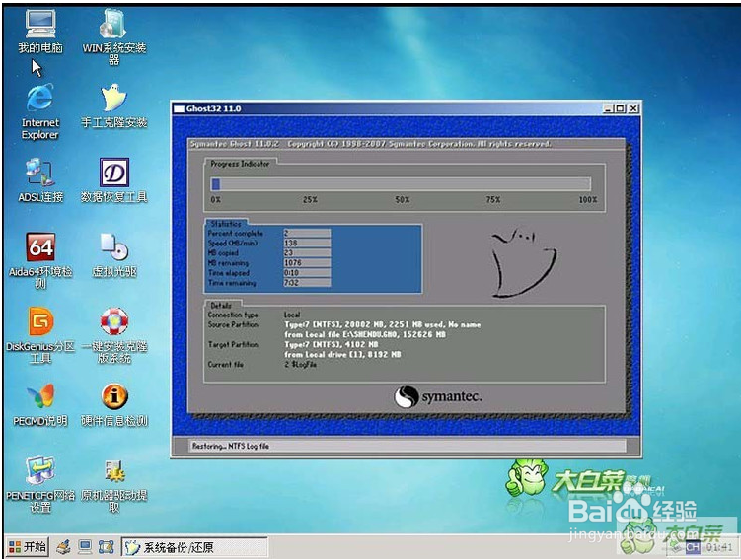Click the Percent complete value 2
Screen dimensions: 741x560
point(306,233)
